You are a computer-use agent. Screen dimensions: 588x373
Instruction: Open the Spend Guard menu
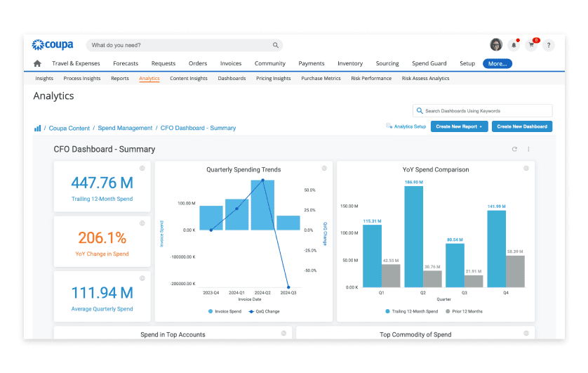429,63
